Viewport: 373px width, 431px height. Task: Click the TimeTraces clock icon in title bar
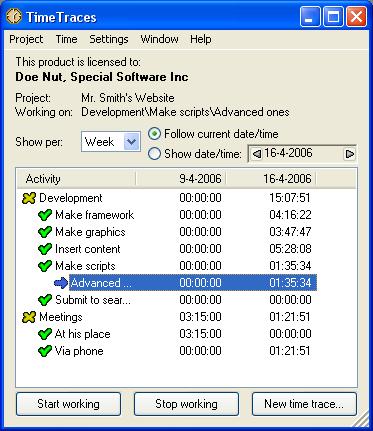click(14, 16)
